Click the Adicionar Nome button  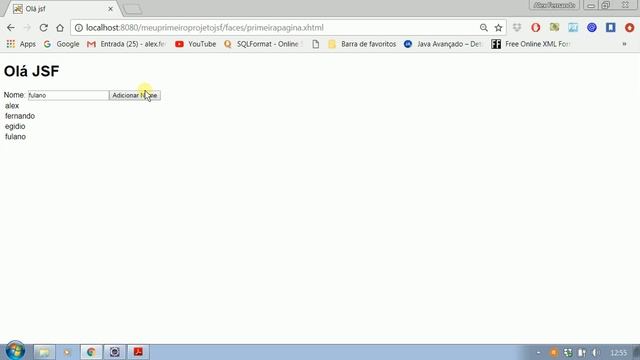(135, 95)
